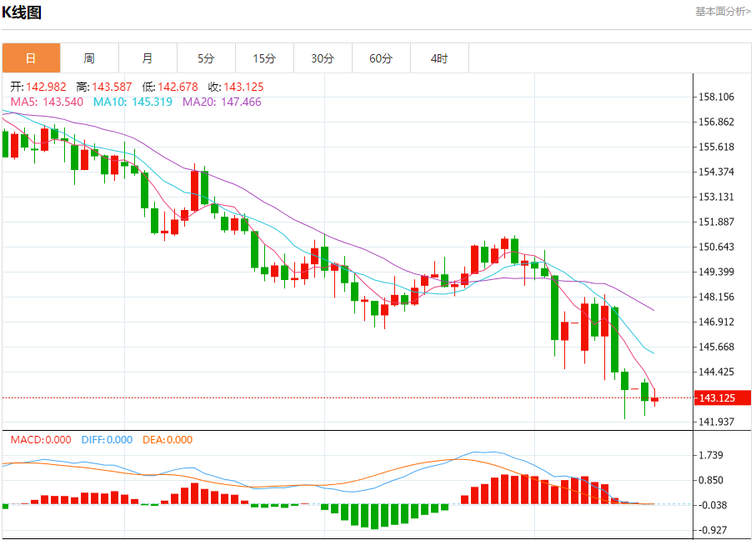Open the 基本面分析> link
This screenshot has height=540, width=756.
click(723, 12)
